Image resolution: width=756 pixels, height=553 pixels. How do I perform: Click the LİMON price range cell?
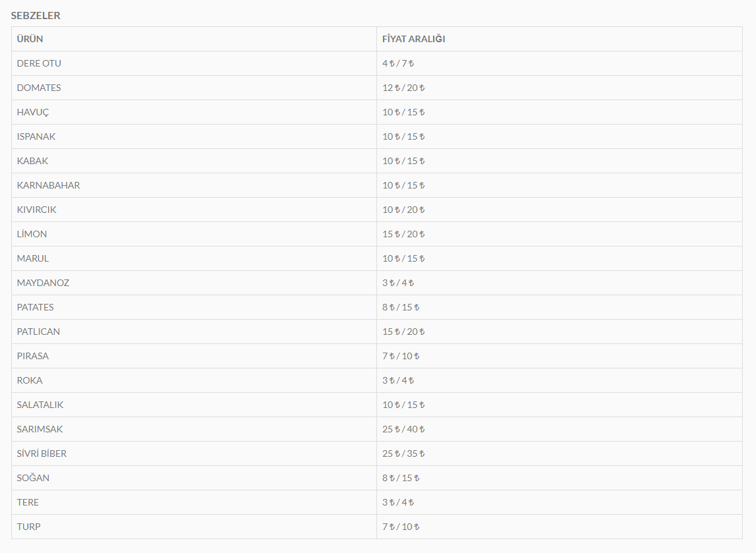tap(560, 234)
